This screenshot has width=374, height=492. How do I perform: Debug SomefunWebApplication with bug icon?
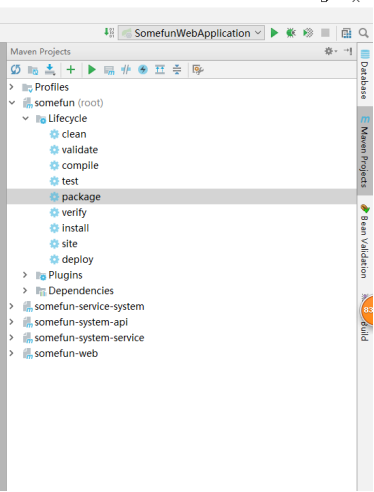point(291,33)
